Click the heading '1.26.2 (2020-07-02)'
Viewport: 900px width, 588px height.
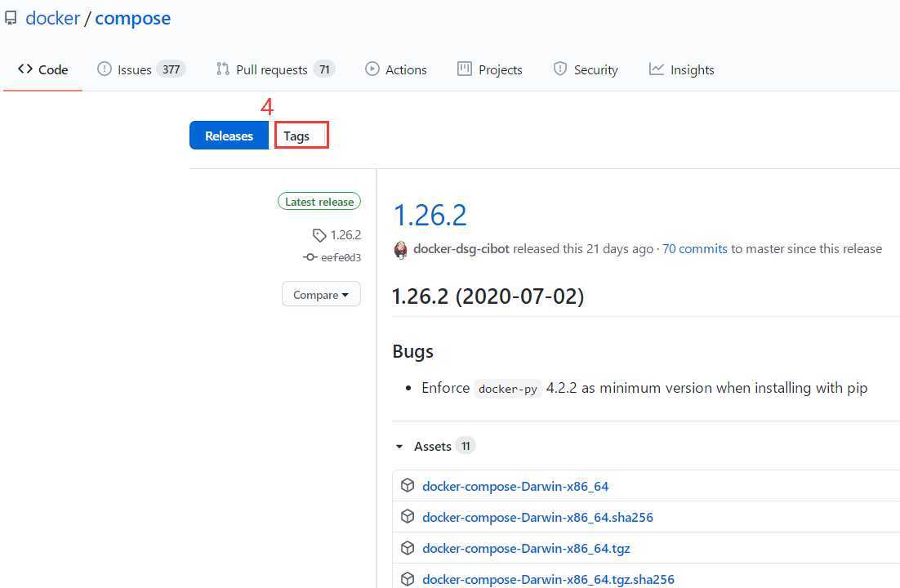click(488, 296)
